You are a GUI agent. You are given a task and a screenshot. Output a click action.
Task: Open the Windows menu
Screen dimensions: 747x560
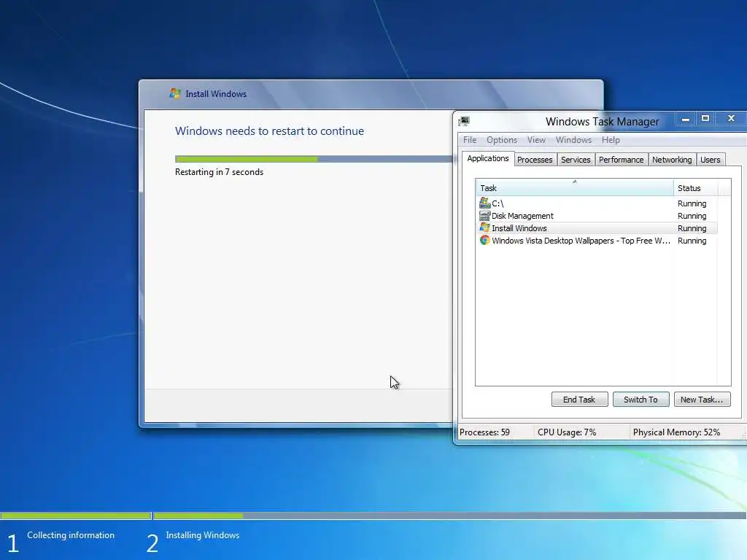pos(573,140)
